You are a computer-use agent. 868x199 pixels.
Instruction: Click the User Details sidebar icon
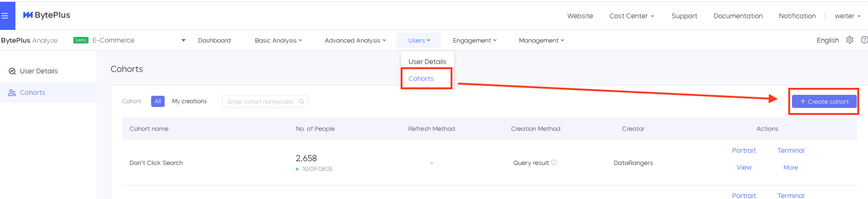point(12,71)
